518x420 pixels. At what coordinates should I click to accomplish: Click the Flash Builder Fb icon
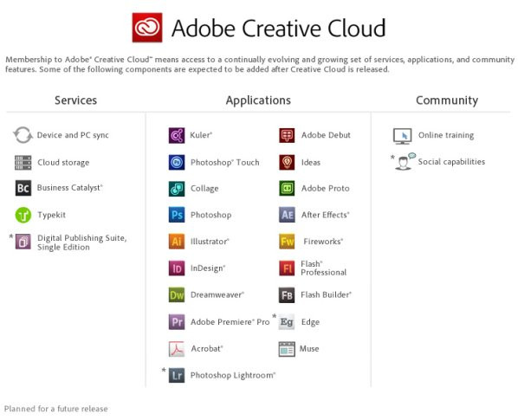coord(287,294)
